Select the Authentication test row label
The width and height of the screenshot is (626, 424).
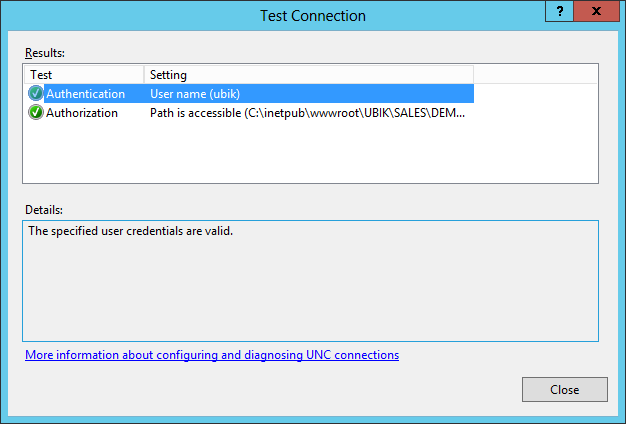(86, 94)
